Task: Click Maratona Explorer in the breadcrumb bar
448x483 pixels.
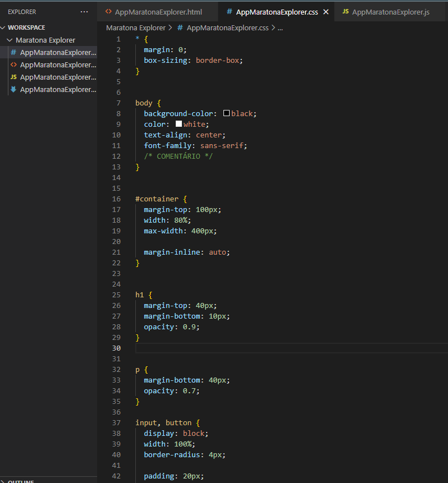Action: click(x=136, y=27)
